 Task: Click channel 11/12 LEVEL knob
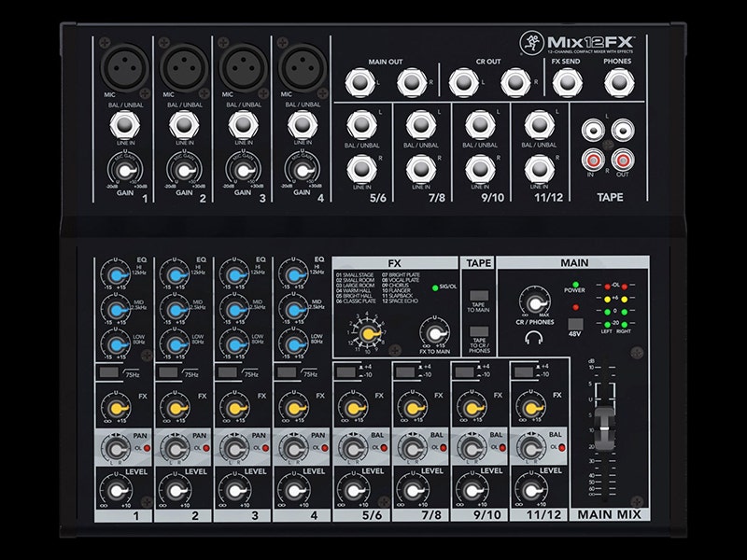530,491
